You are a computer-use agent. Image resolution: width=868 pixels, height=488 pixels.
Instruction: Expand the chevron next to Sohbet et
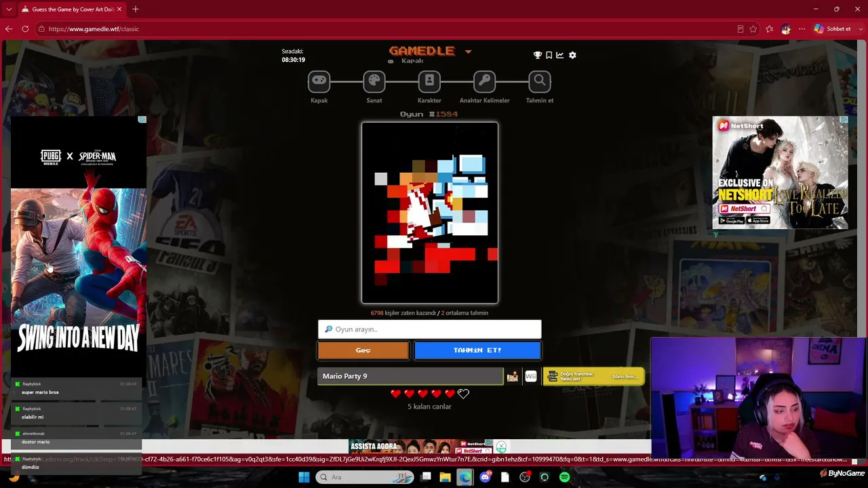coord(859,29)
